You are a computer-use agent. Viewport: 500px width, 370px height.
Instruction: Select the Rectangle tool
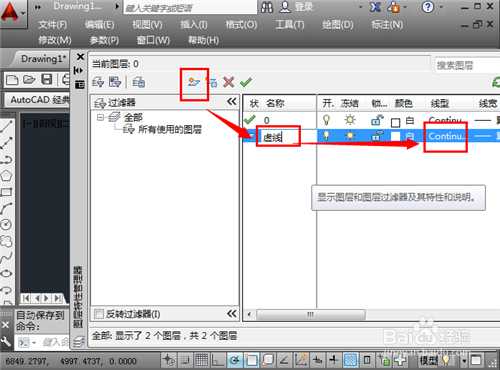pos(7,192)
